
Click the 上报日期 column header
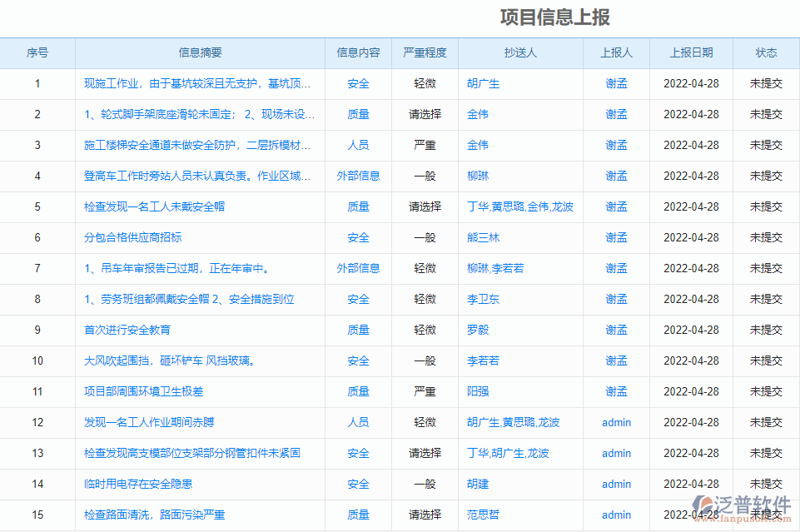(693, 52)
